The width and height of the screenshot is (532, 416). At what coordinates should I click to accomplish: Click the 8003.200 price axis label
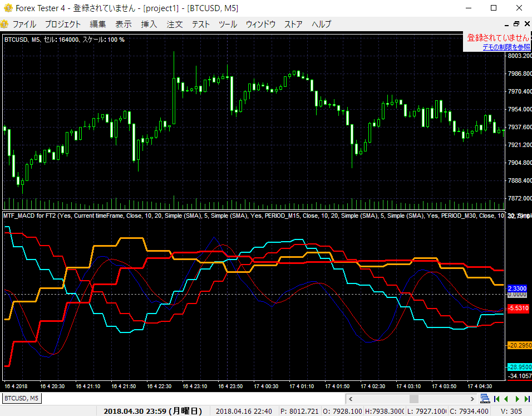(519, 56)
